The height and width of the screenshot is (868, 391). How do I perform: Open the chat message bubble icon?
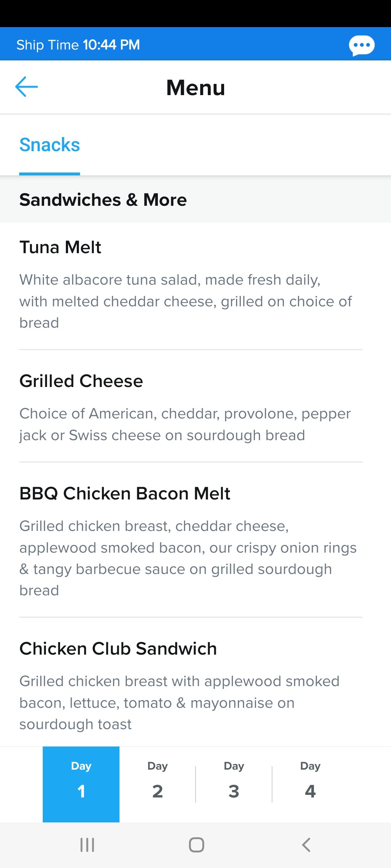tap(361, 46)
